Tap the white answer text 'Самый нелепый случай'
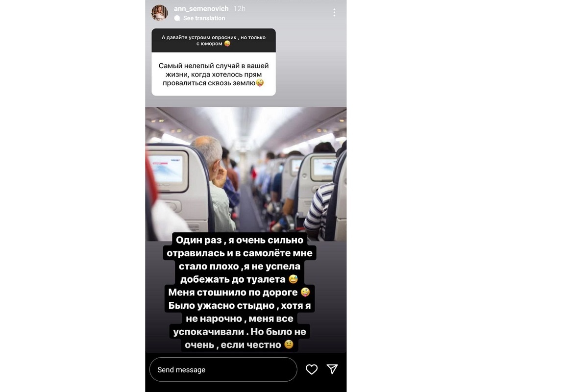Viewport: 588px width, 392px height. tap(214, 74)
